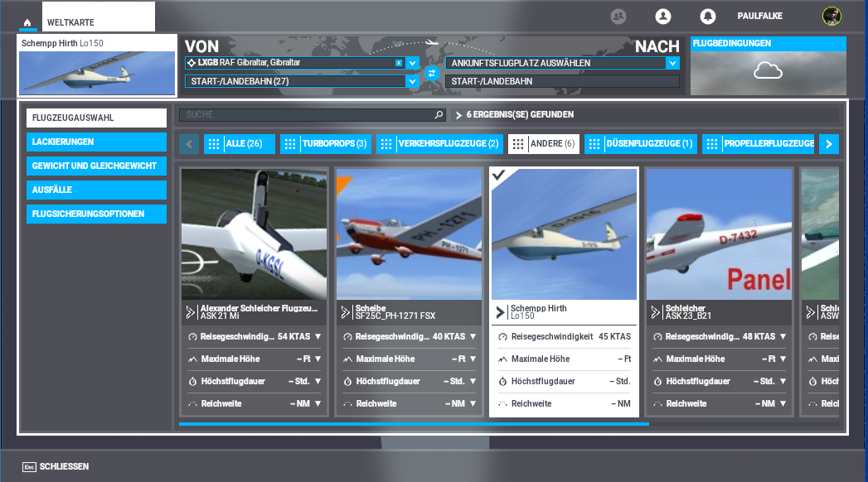Clear LXGB RAF Gibraltar departure selection
The width and height of the screenshot is (868, 482).
coord(399,63)
